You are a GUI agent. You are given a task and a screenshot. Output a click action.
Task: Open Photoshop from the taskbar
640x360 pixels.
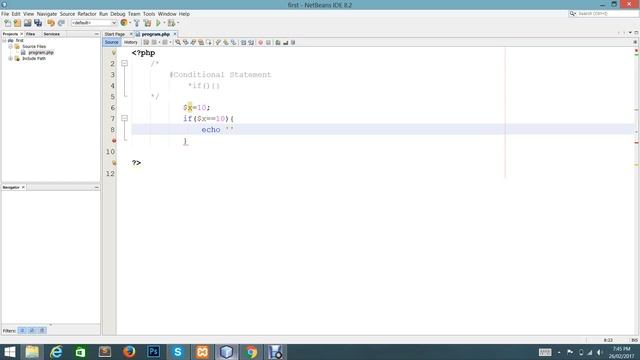point(153,352)
